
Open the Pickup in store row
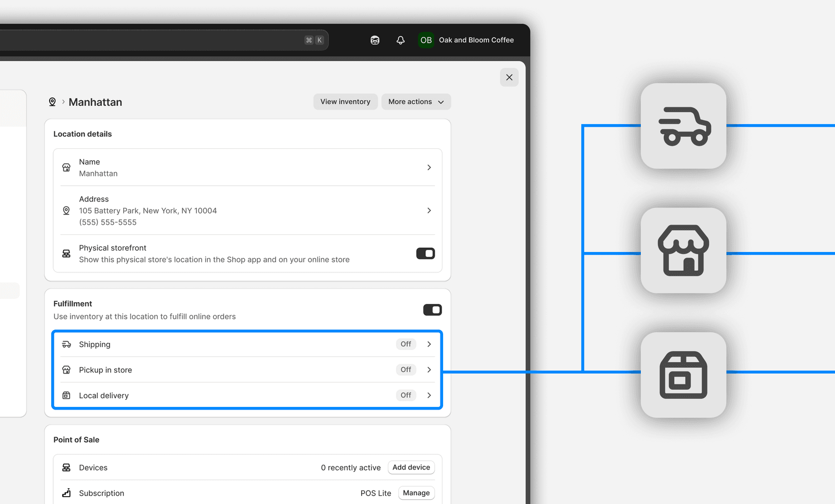coord(248,370)
